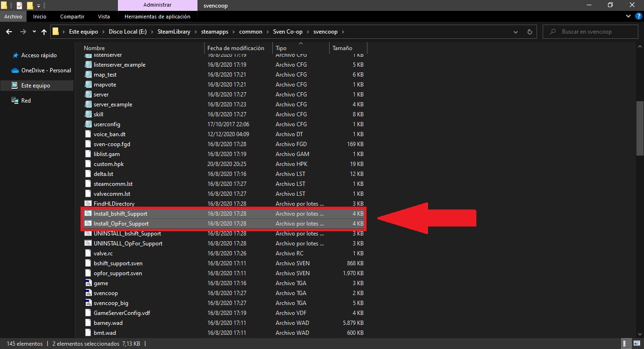Screen dimensions: 644x349
Task: Select the liblist.gam file name
Action: (x=107, y=154)
